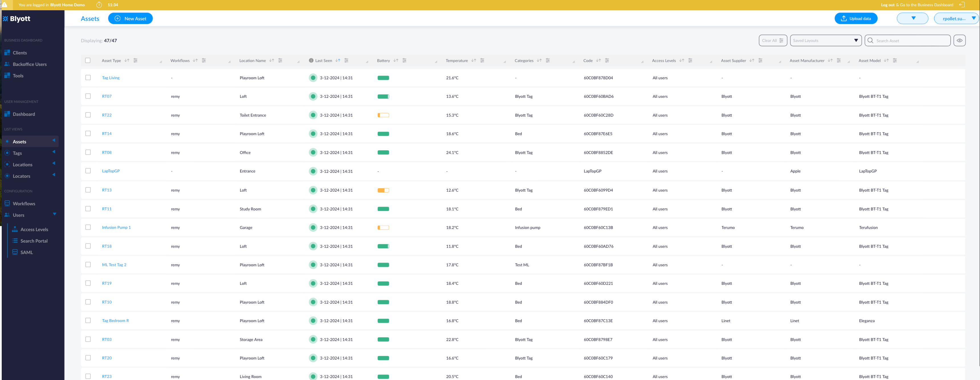Viewport: 980px width, 380px height.
Task: Click filter icon on Temperature column header
Action: [x=482, y=60]
